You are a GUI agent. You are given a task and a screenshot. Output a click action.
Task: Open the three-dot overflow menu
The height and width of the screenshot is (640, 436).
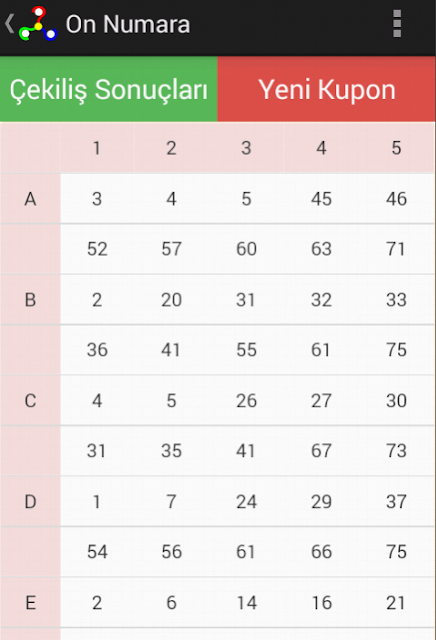pos(397,24)
